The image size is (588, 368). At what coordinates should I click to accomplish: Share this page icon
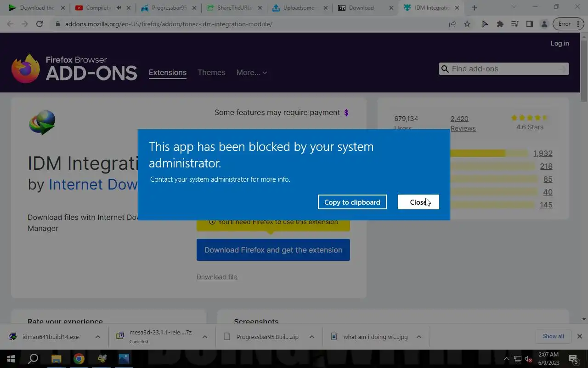452,24
